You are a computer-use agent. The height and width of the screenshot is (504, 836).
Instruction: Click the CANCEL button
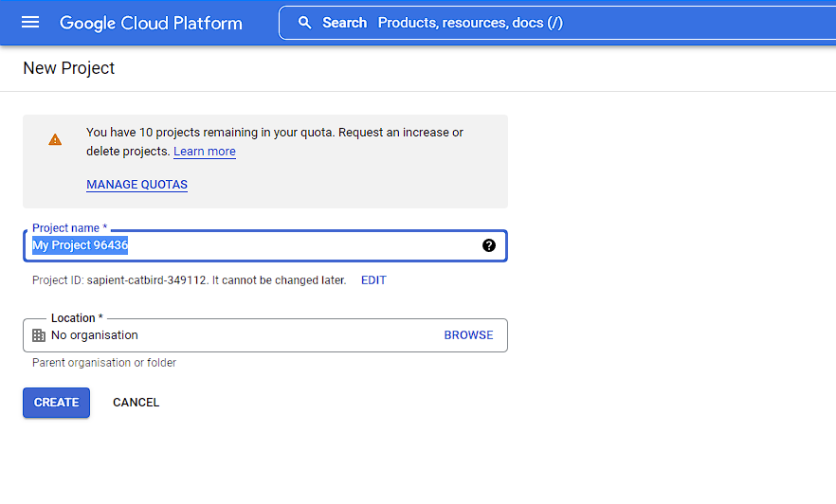coord(136,403)
